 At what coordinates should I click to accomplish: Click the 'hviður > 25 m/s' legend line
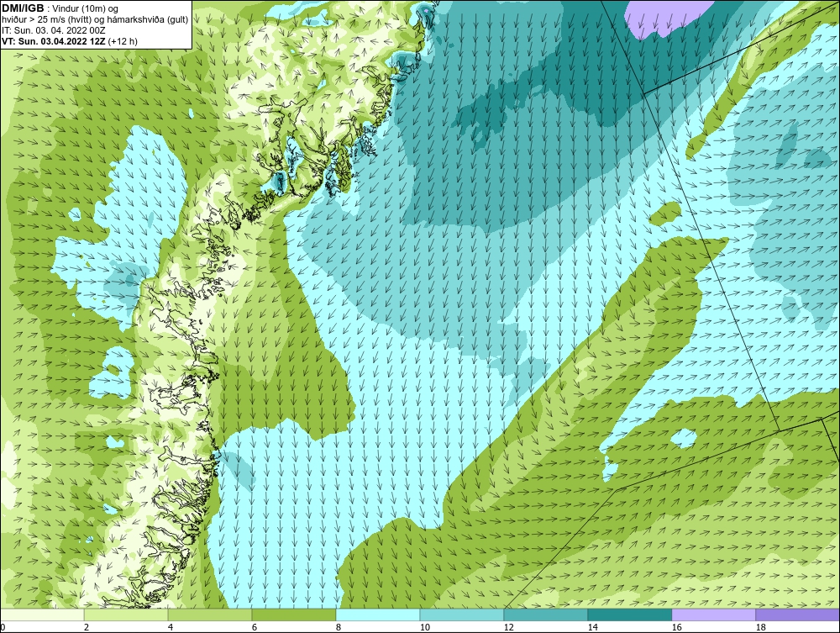(x=95, y=19)
